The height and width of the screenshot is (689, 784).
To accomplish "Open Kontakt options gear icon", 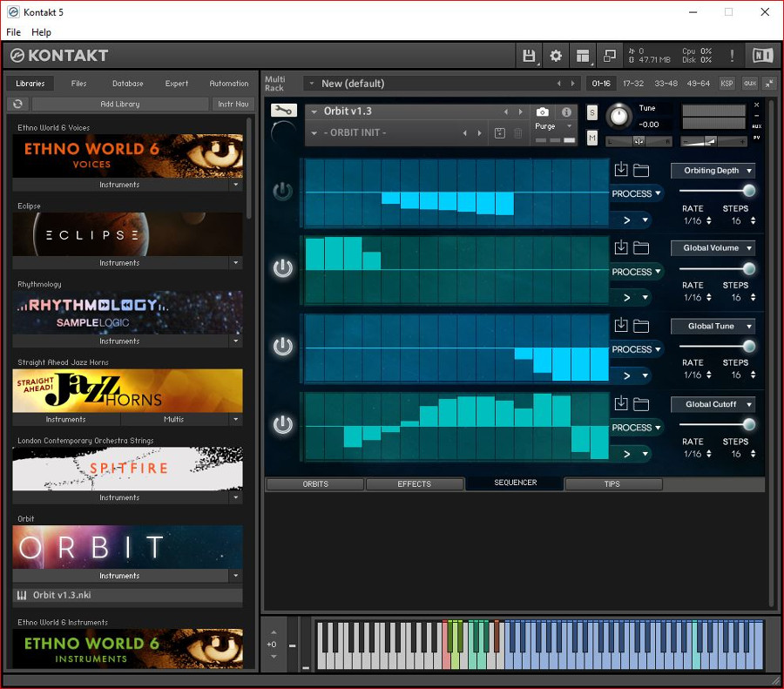I will coord(556,56).
